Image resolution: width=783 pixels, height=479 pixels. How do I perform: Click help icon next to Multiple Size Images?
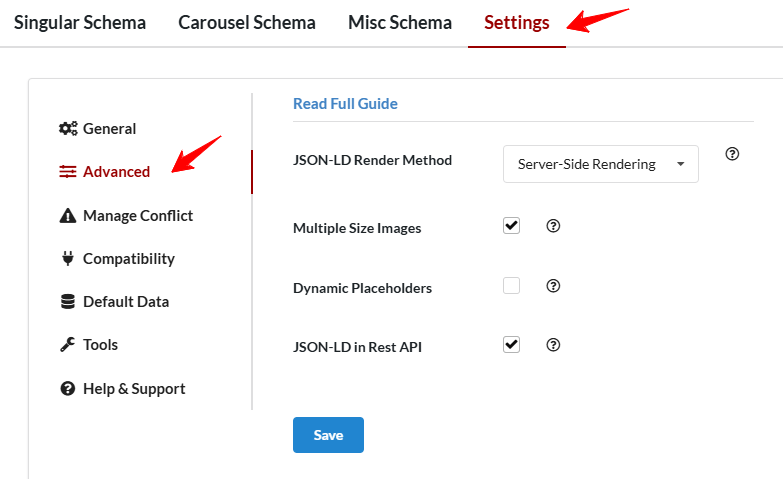pyautogui.click(x=553, y=226)
